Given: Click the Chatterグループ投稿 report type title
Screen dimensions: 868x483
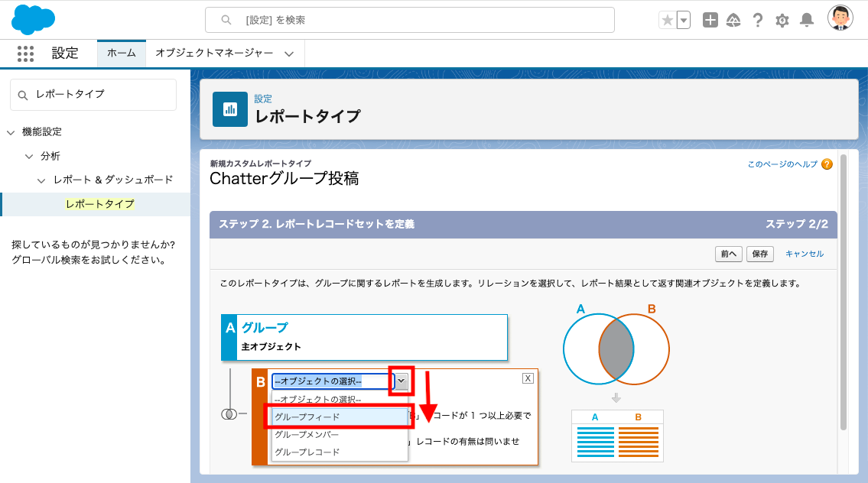Looking at the screenshot, I should pyautogui.click(x=284, y=179).
